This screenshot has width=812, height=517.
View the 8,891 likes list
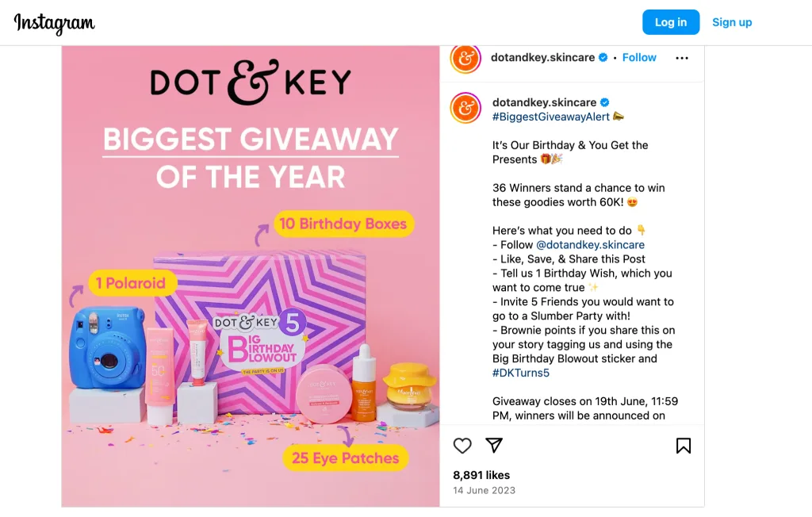[481, 475]
